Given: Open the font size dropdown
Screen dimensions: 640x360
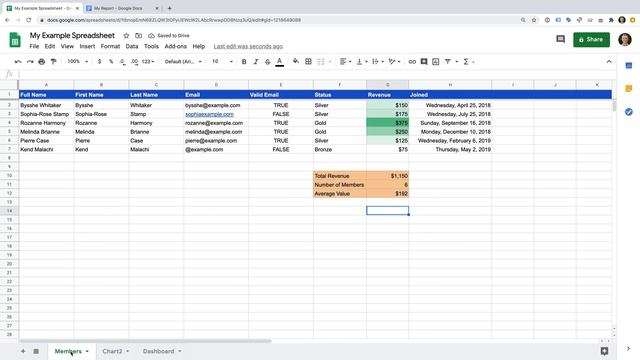Looking at the screenshot, I should pos(222,62).
